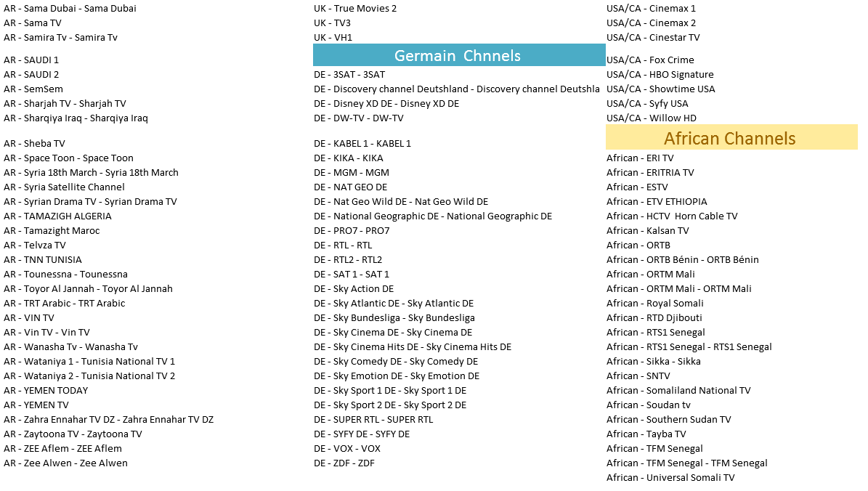Select 'DE - Sky Action DE' row

tap(354, 288)
